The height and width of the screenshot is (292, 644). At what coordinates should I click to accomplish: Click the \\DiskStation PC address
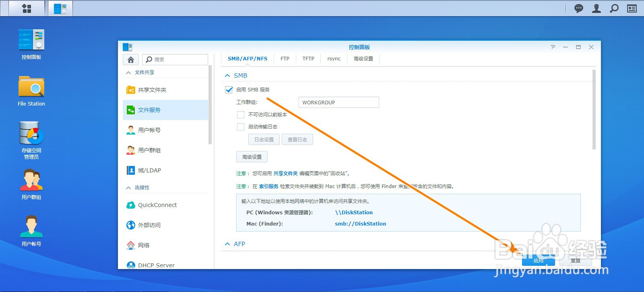pyautogui.click(x=354, y=213)
